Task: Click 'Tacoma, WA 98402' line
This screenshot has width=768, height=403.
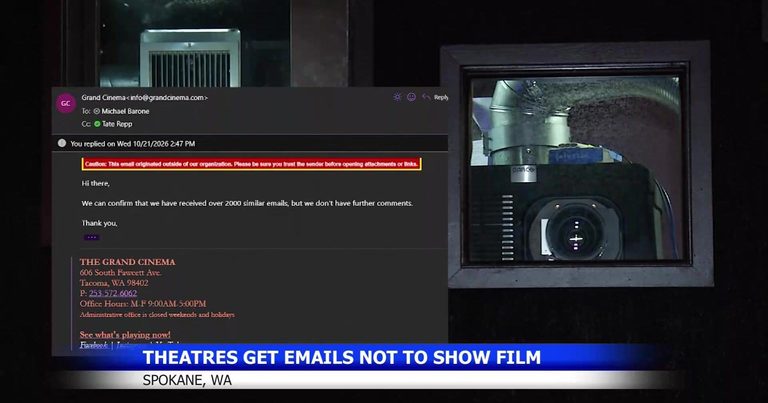Action: [114, 283]
